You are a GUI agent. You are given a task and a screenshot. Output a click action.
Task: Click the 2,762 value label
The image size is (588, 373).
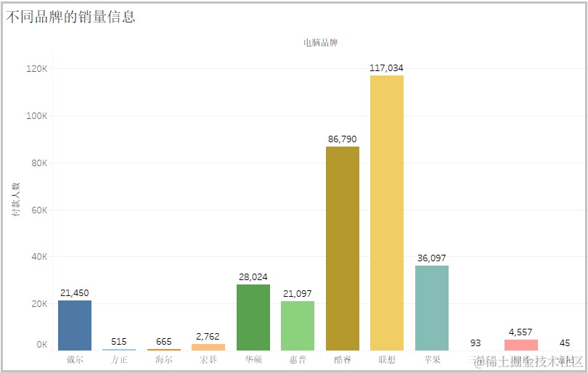[208, 337]
